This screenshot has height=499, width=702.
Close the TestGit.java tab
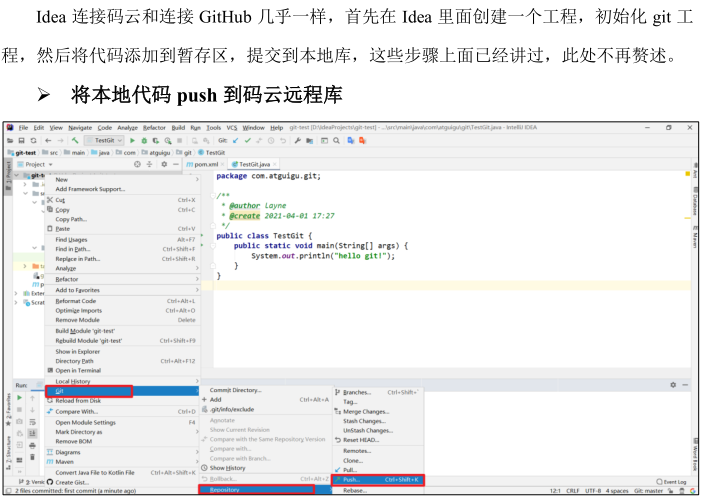click(x=275, y=164)
